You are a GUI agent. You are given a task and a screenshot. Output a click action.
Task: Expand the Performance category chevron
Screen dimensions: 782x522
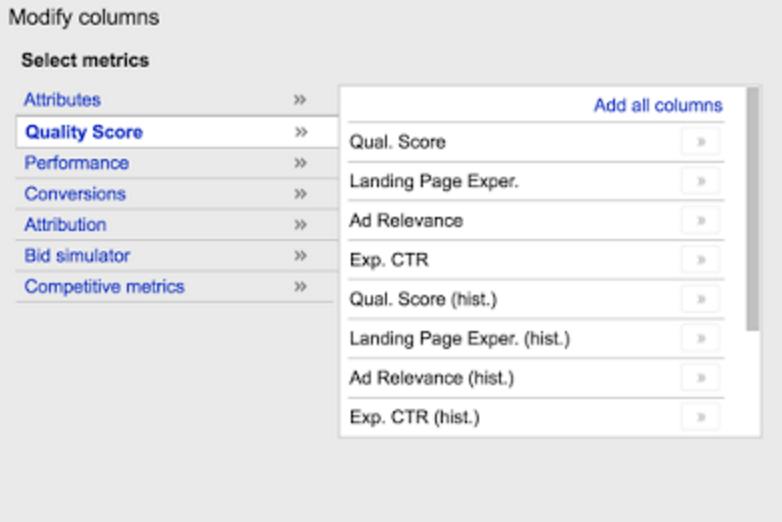point(300,163)
